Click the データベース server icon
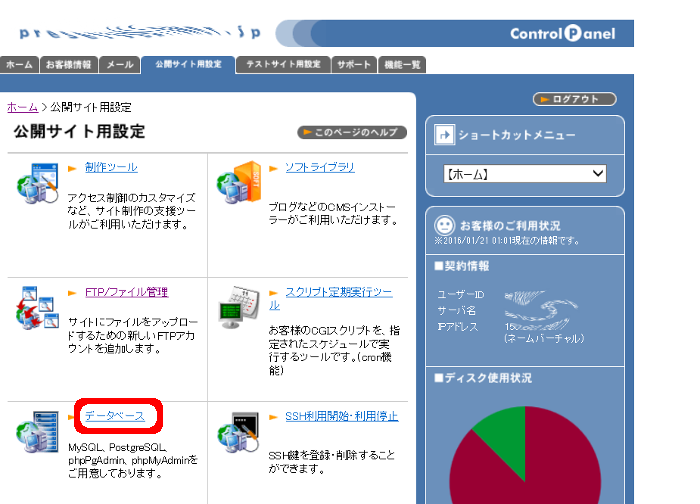The image size is (700, 504). pyautogui.click(x=38, y=432)
